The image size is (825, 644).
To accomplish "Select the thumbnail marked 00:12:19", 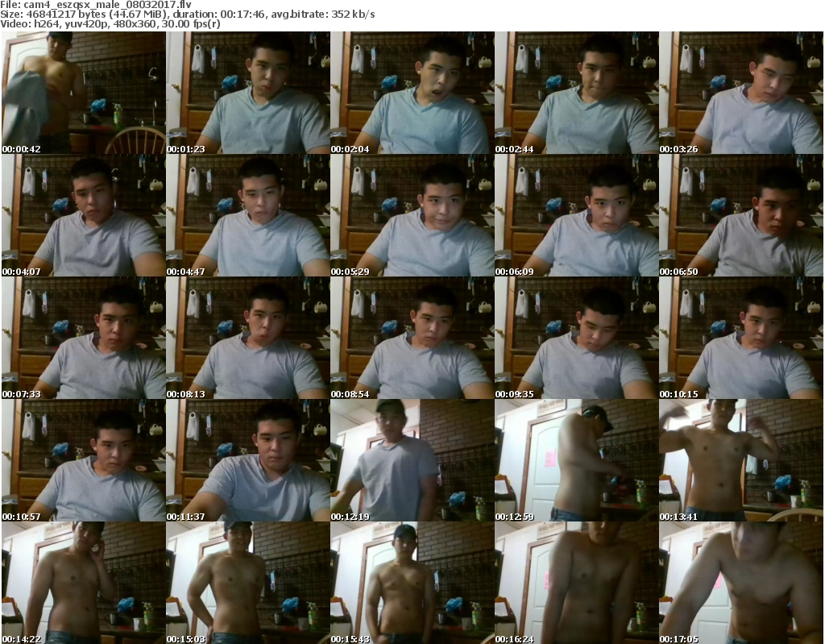I will (x=412, y=460).
